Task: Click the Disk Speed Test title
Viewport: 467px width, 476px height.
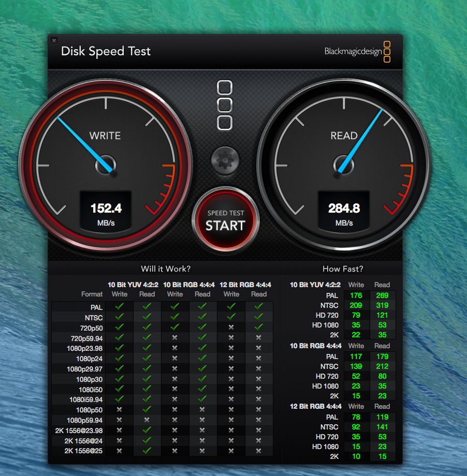Action: click(x=106, y=51)
